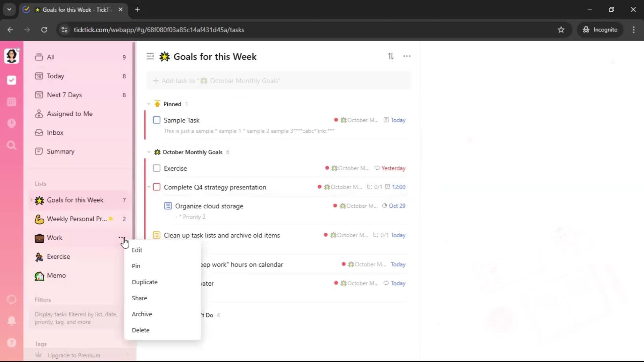Click the user avatar profile picture

point(11,56)
